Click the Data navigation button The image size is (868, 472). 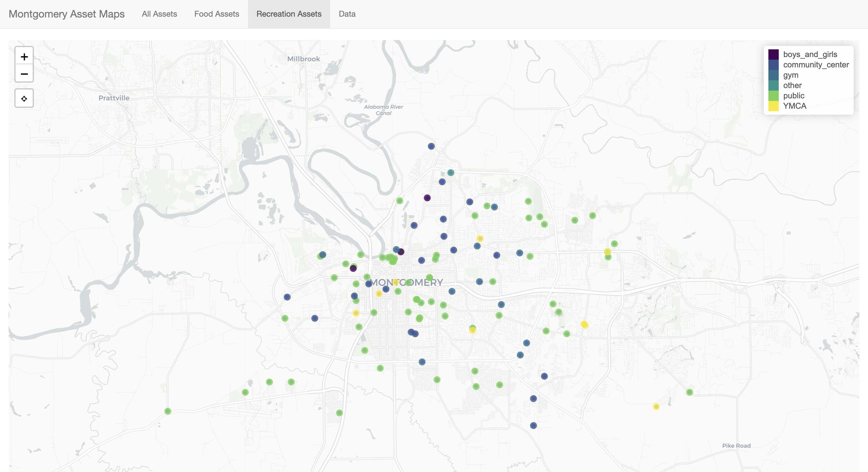point(347,13)
